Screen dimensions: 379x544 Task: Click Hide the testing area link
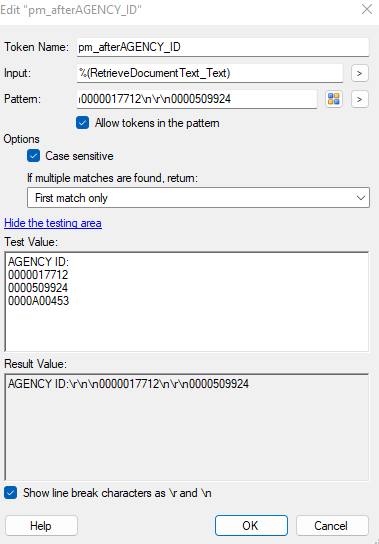tap(53, 223)
